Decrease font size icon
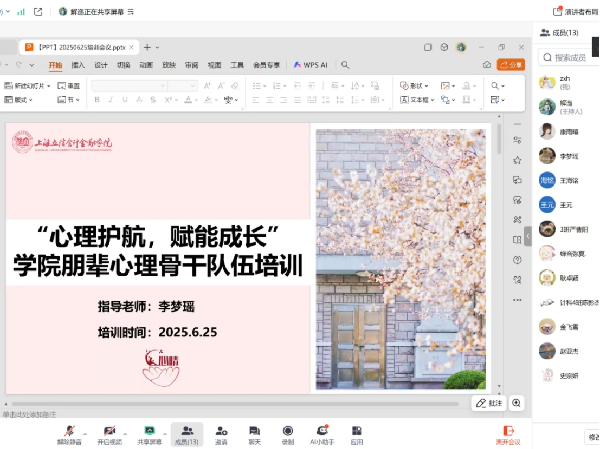600x449 pixels. tap(221, 86)
